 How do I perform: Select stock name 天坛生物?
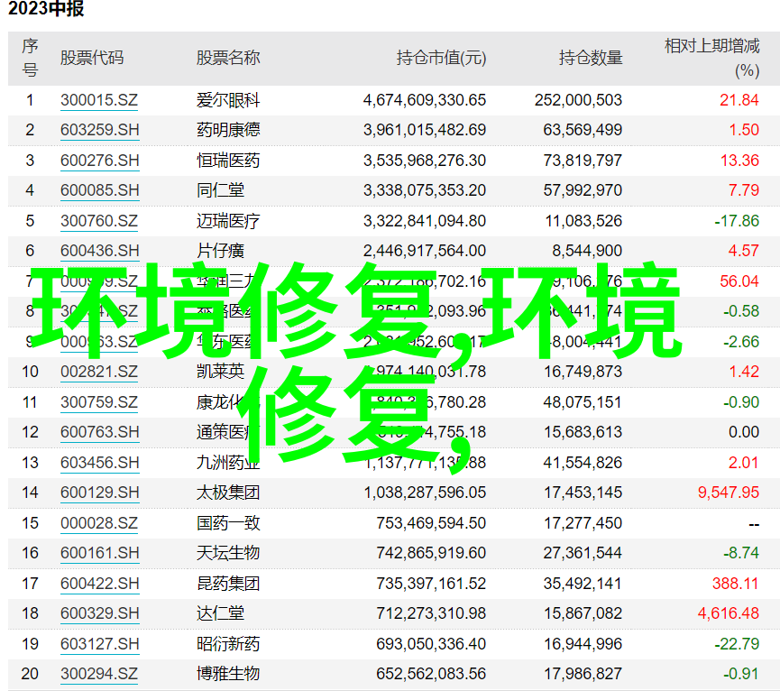(228, 553)
